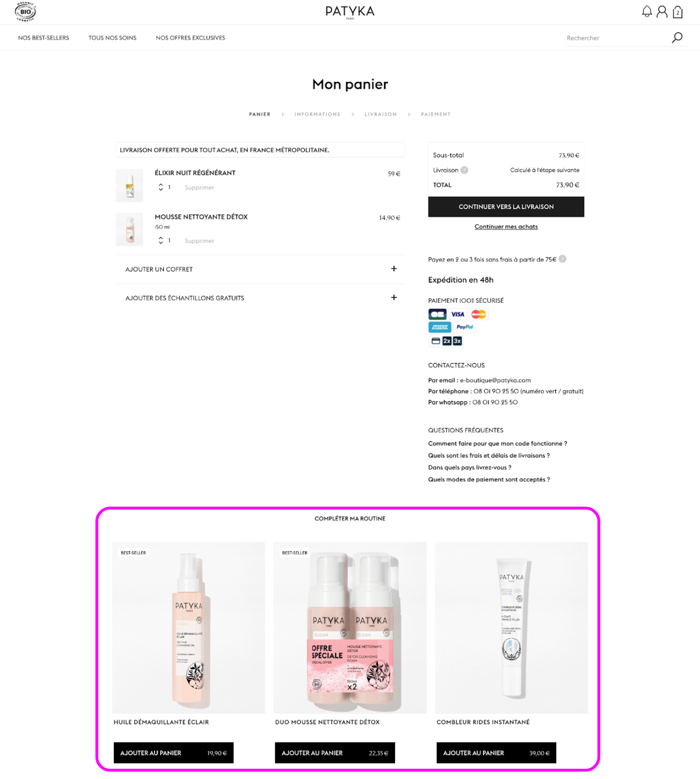The image size is (700, 779).
Task: Remove Élixir Nuit Régénérant with Supprimer
Action: point(199,188)
